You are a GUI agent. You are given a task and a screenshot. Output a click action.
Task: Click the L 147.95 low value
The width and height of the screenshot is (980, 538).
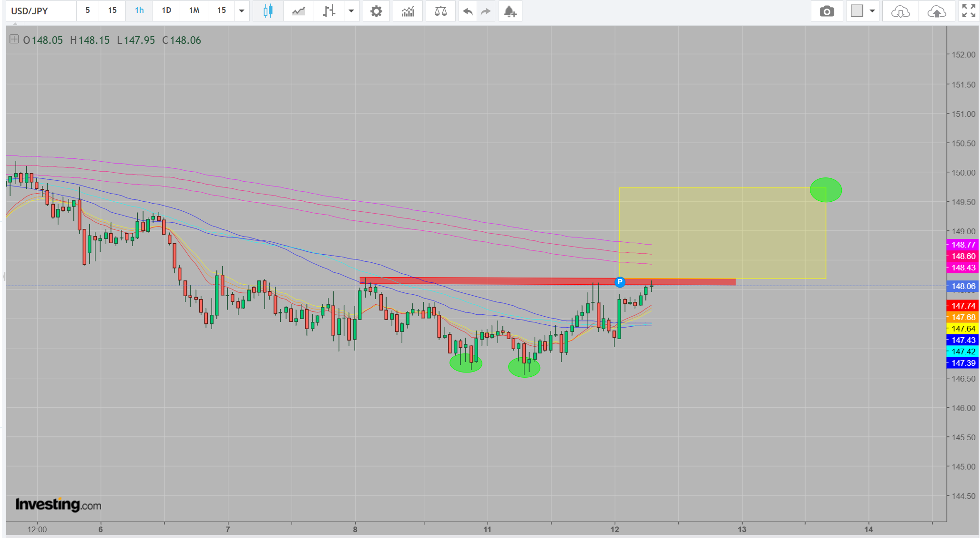(136, 40)
